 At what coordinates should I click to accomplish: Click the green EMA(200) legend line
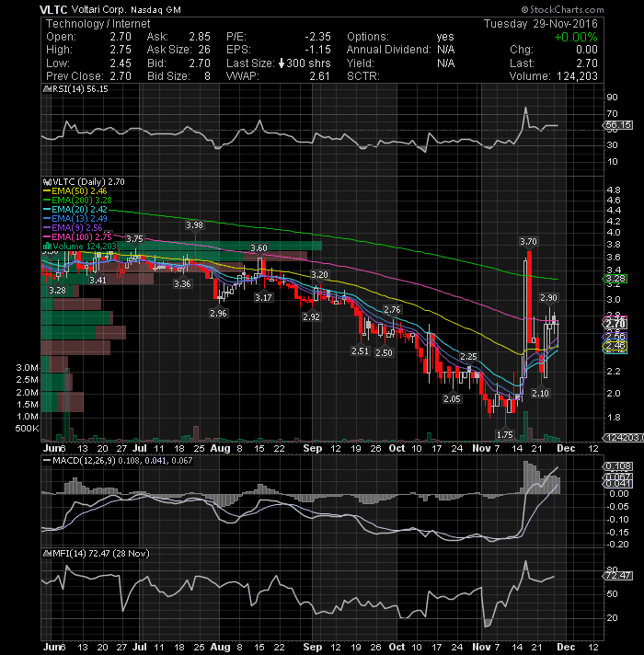click(x=47, y=201)
